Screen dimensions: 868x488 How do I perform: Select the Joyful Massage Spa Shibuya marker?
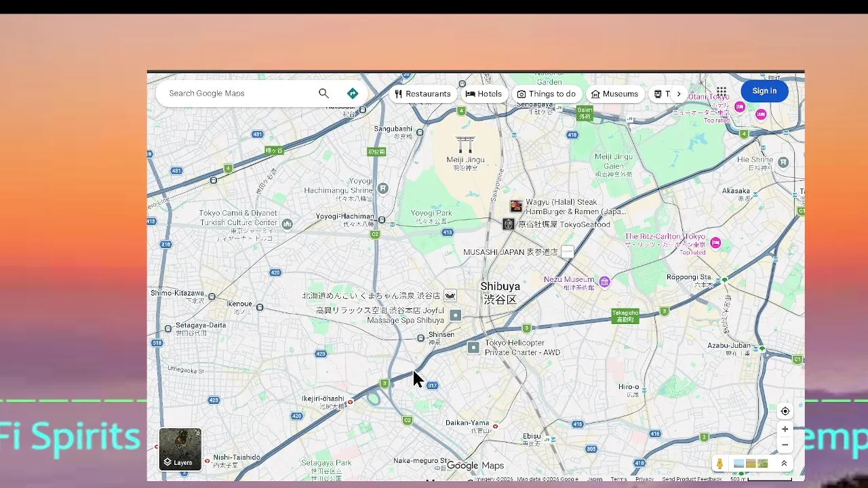[x=456, y=315]
